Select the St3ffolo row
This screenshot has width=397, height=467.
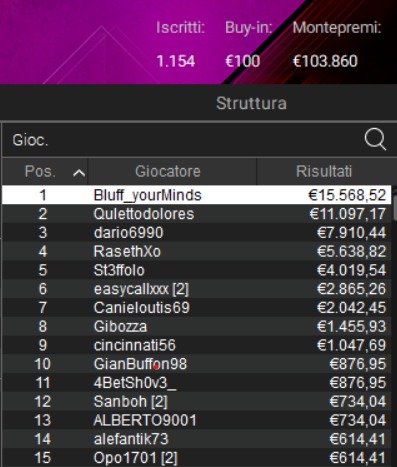coord(196,270)
